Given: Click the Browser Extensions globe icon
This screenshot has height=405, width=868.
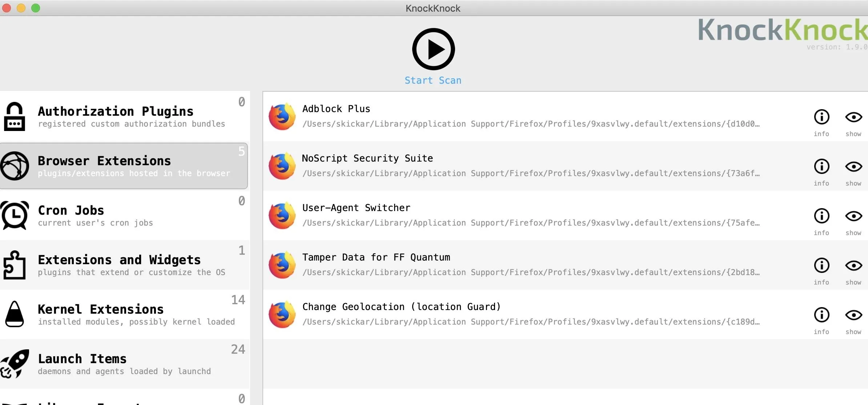Looking at the screenshot, I should coord(15,166).
